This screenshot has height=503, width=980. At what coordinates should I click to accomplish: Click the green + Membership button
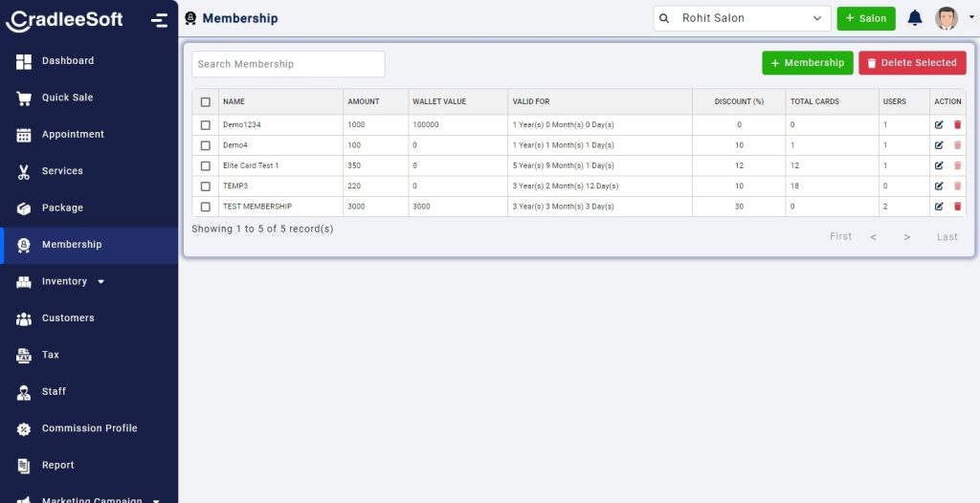(x=807, y=63)
